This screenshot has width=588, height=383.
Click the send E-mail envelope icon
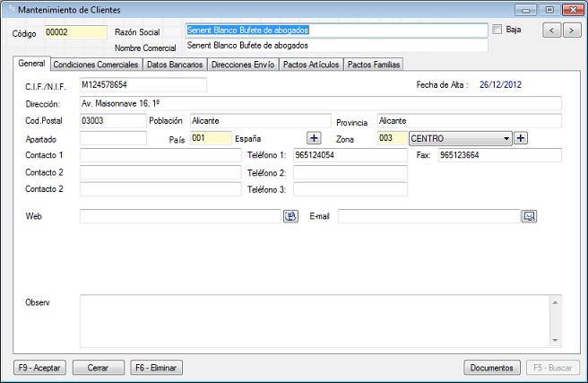pyautogui.click(x=529, y=216)
